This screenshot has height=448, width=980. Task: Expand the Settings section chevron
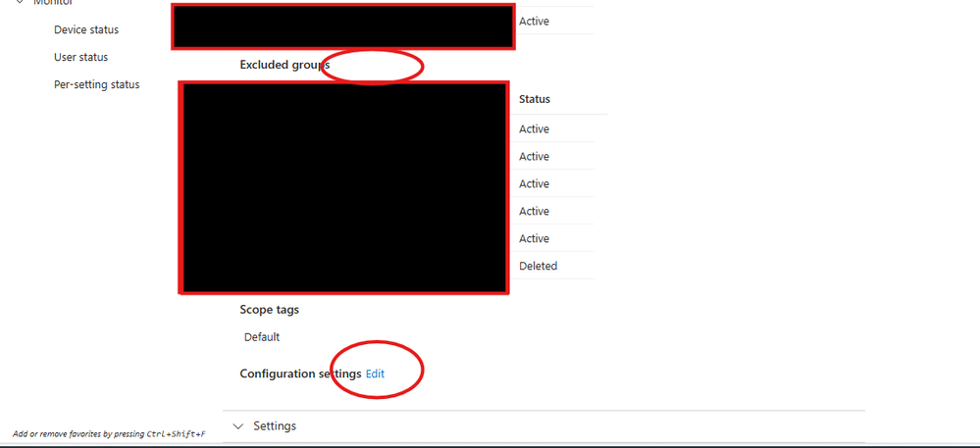pyautogui.click(x=237, y=426)
